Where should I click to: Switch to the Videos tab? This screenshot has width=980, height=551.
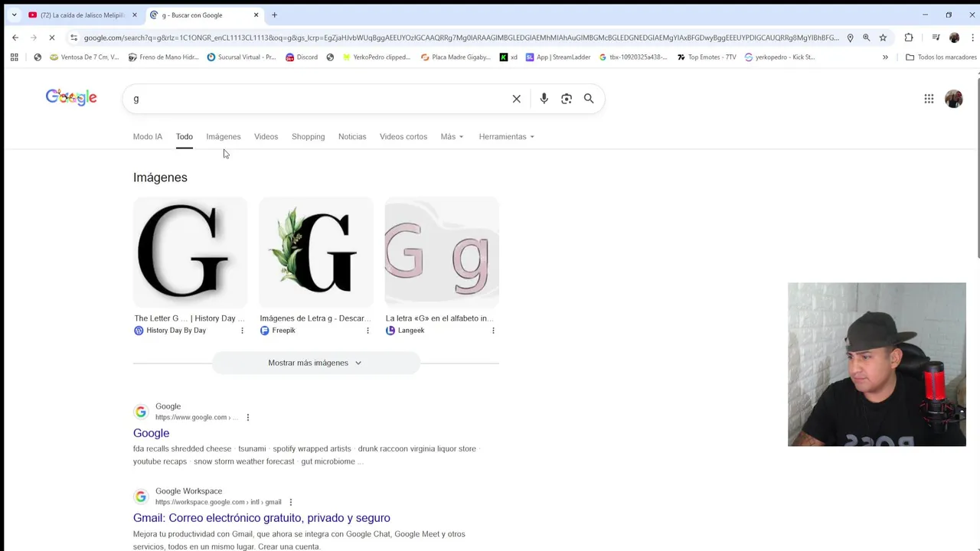point(266,136)
